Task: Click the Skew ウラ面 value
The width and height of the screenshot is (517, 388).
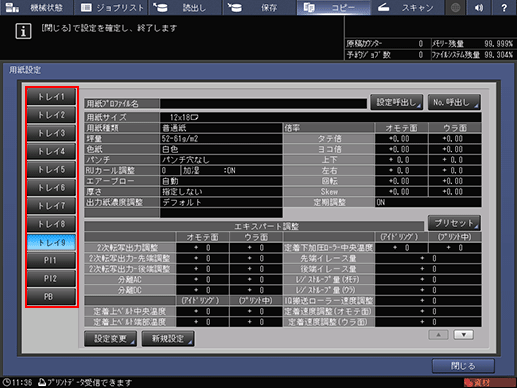Action: pyautogui.click(x=455, y=192)
